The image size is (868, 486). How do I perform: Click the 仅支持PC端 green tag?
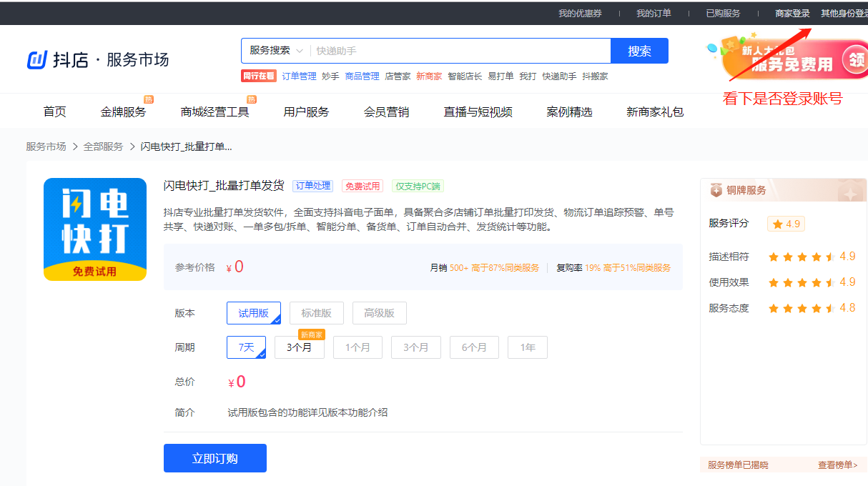[x=418, y=186]
